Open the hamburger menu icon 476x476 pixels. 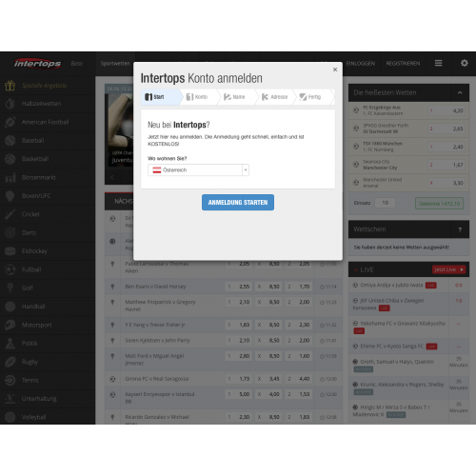pyautogui.click(x=438, y=63)
